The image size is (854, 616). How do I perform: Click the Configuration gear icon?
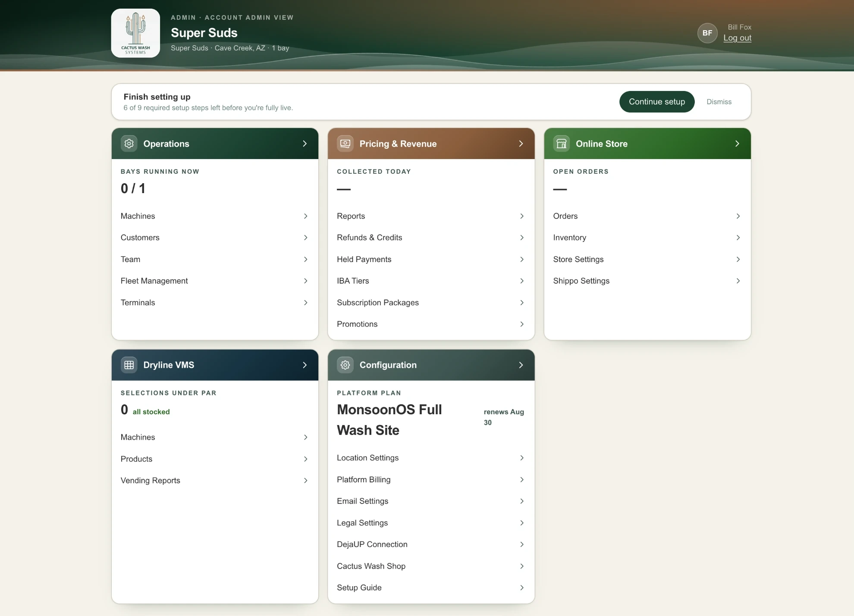click(x=345, y=365)
